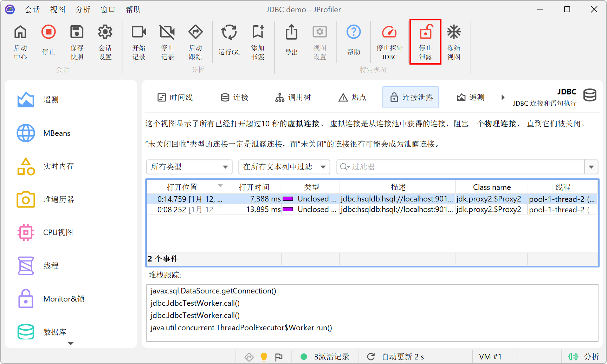Screen dimensions: 607x364
Task: Stop recording (停止记录)
Action: [167, 42]
